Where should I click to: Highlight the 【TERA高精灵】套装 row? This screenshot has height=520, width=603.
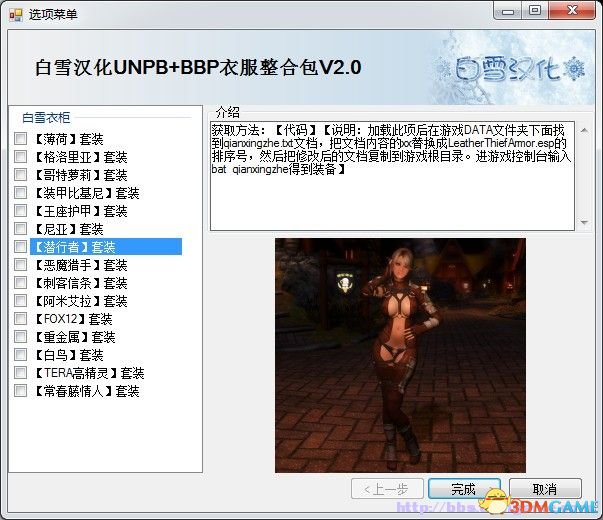(x=89, y=373)
